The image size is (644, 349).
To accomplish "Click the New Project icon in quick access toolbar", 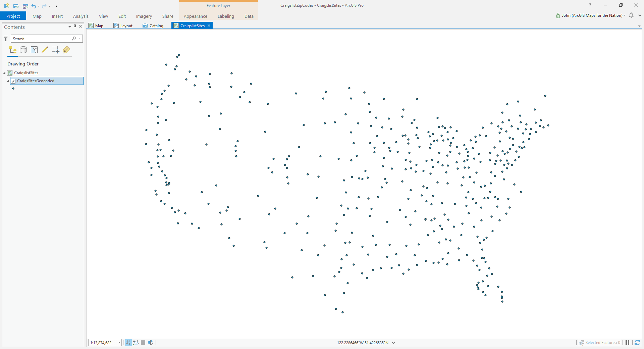I will [x=6, y=6].
